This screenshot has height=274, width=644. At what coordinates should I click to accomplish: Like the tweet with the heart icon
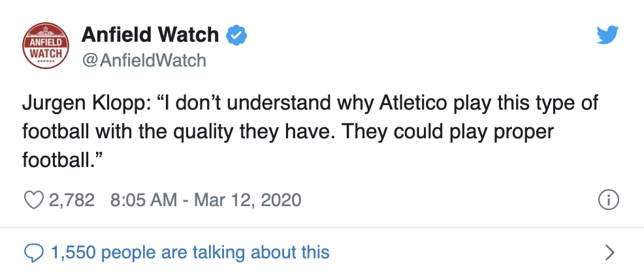(33, 200)
